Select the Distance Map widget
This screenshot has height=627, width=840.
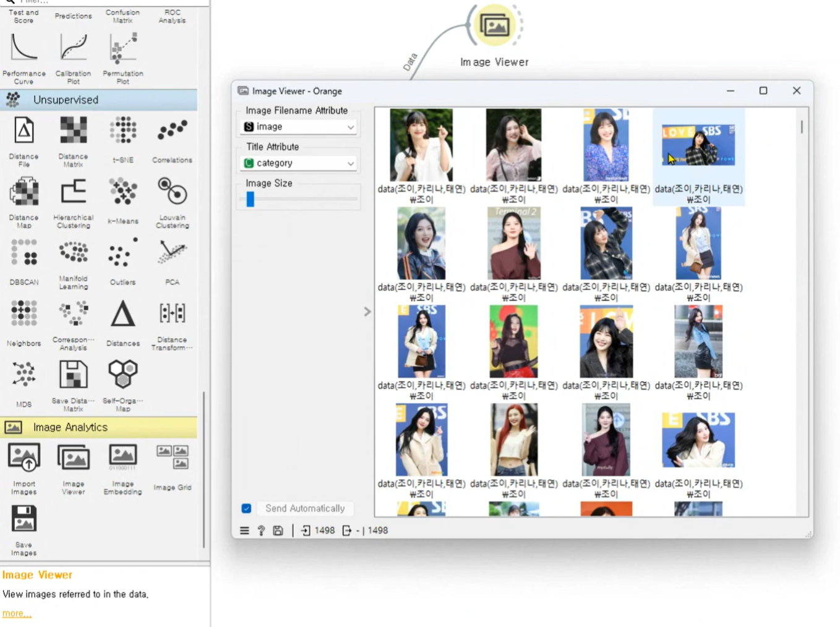[x=24, y=203]
